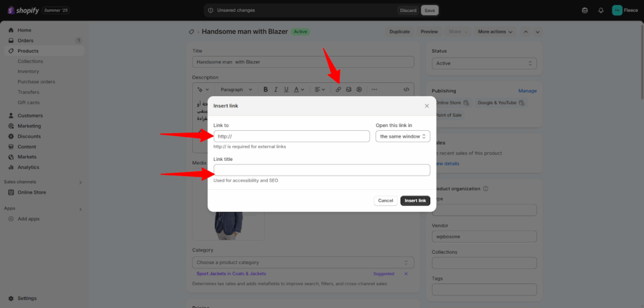Click the Insert link icon in the editor toolbar
Image resolution: width=644 pixels, height=308 pixels.
pyautogui.click(x=338, y=90)
